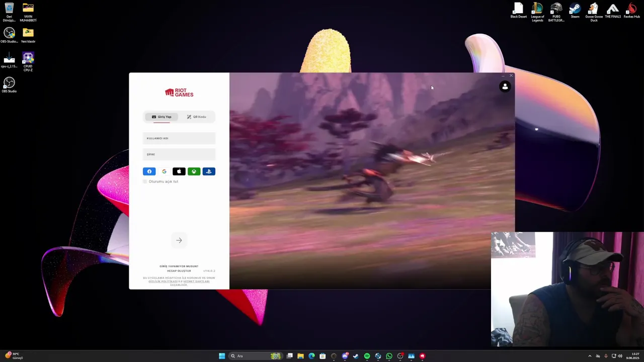Switch to the Giriş Yap tab
The image size is (644, 362).
[x=162, y=117]
